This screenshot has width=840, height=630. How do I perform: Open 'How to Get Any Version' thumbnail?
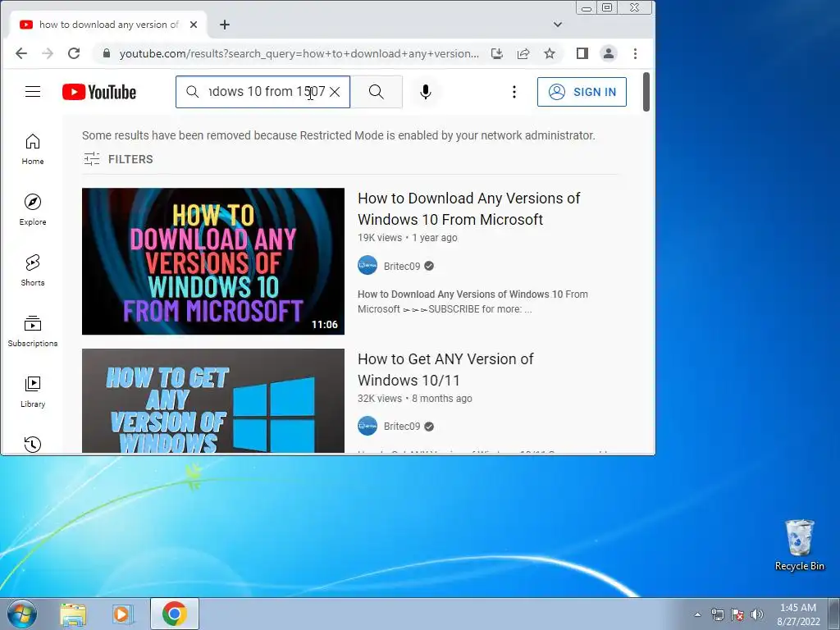tap(213, 400)
